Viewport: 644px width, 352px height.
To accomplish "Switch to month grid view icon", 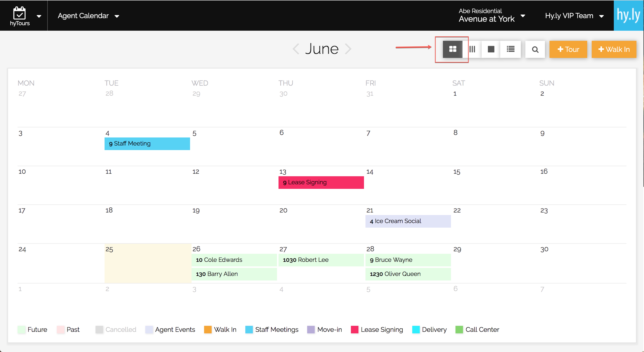I will pos(452,49).
